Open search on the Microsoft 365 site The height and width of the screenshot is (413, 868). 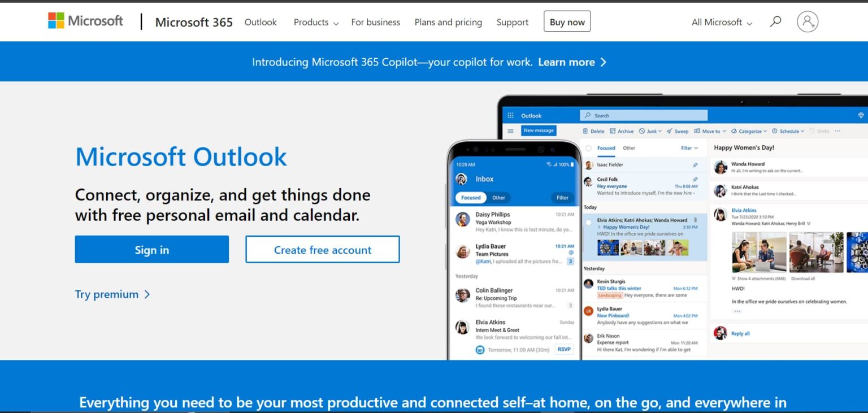coord(776,21)
